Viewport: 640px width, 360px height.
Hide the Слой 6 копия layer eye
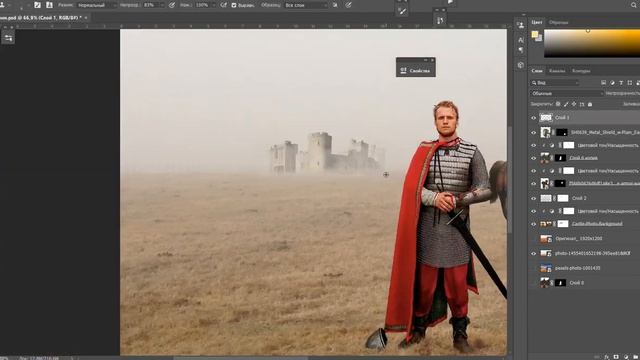(533, 158)
